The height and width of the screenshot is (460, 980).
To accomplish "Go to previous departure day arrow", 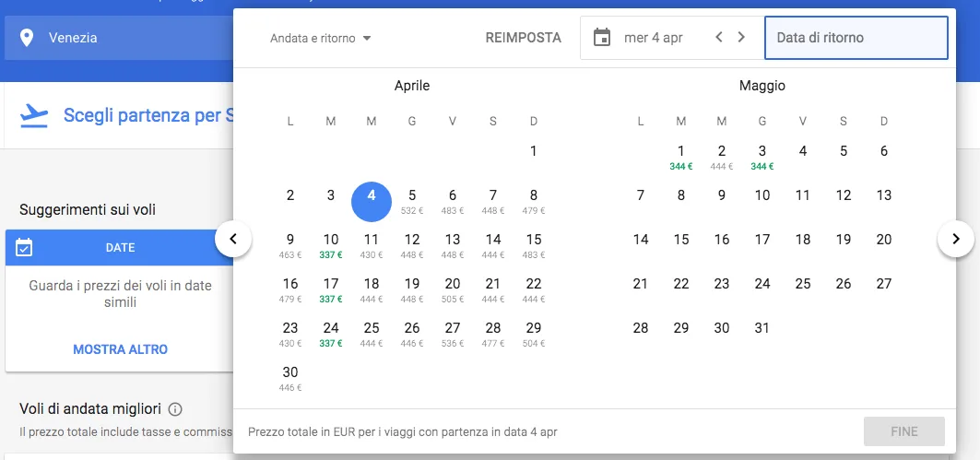I will click(719, 38).
